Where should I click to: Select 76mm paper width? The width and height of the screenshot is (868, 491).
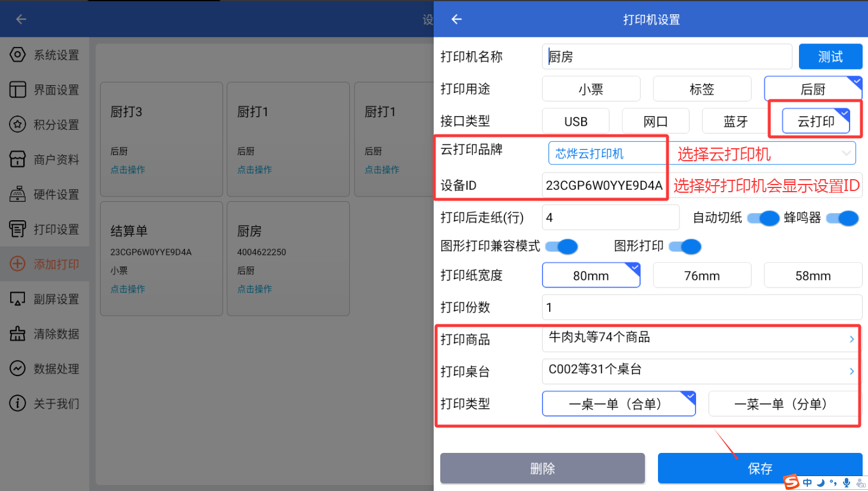[x=702, y=276]
